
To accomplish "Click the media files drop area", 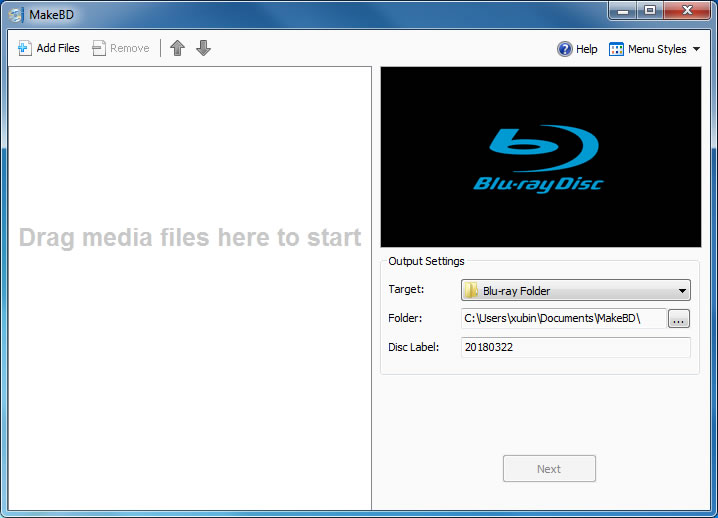I will pyautogui.click(x=190, y=288).
